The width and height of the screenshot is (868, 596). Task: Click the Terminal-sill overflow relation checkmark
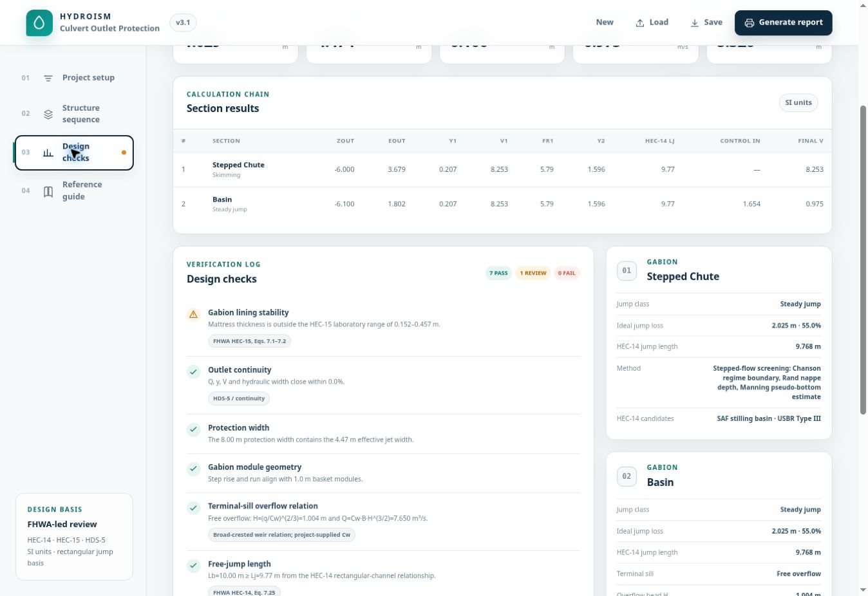coord(193,508)
